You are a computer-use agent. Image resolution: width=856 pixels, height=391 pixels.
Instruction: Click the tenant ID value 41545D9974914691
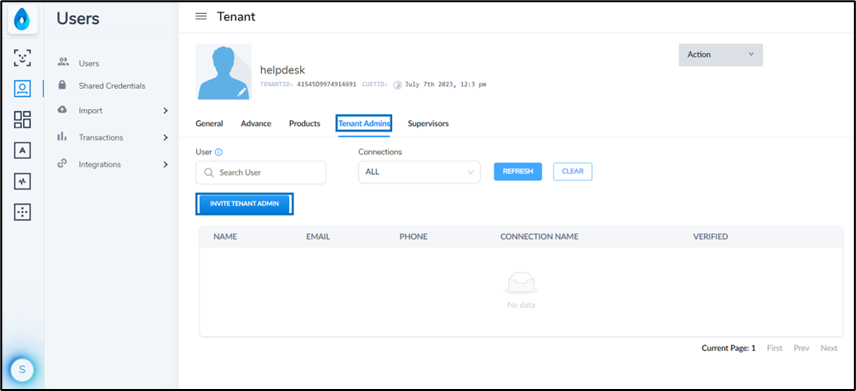point(326,85)
